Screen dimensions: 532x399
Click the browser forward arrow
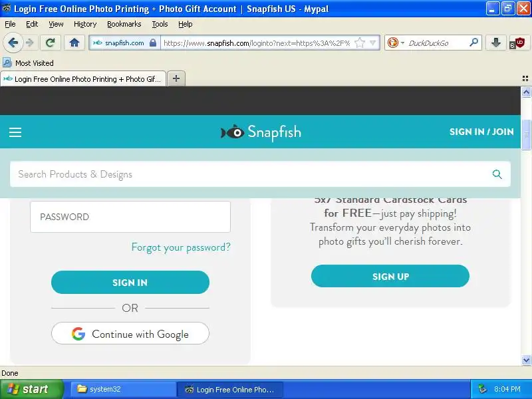pyautogui.click(x=30, y=43)
